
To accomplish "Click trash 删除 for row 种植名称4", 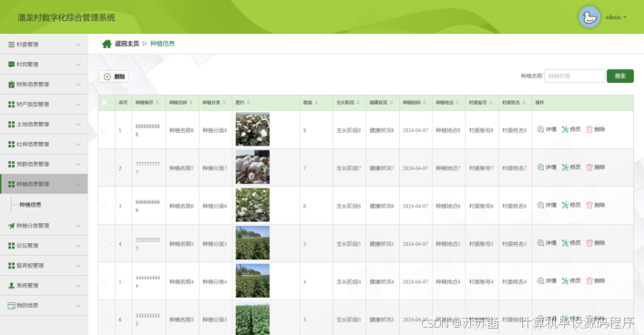I will 595,280.
